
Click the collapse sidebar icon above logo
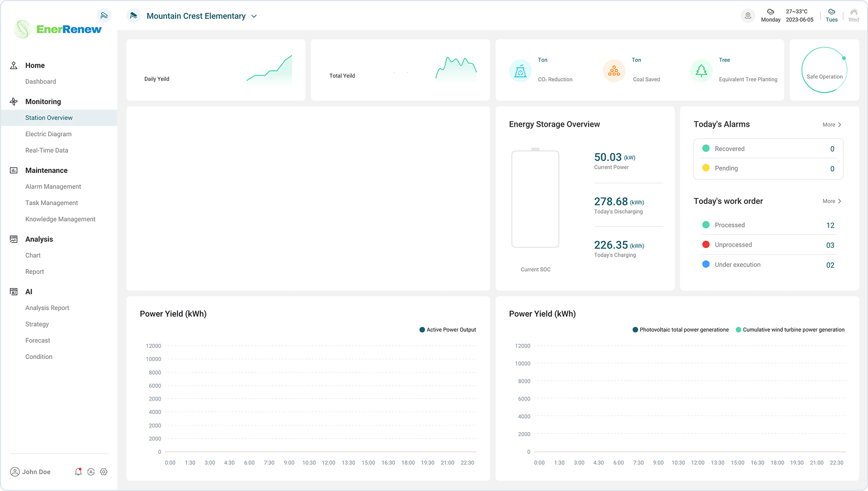point(104,16)
